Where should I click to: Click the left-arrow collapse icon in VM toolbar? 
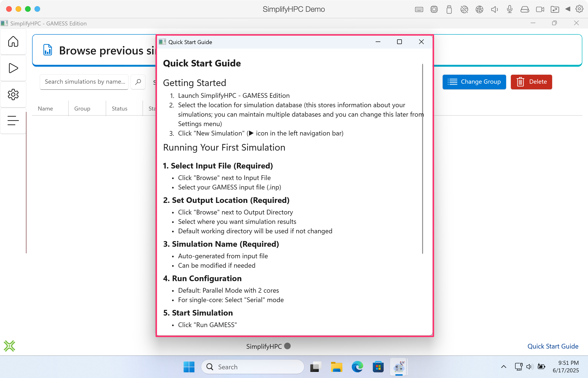[x=568, y=9]
